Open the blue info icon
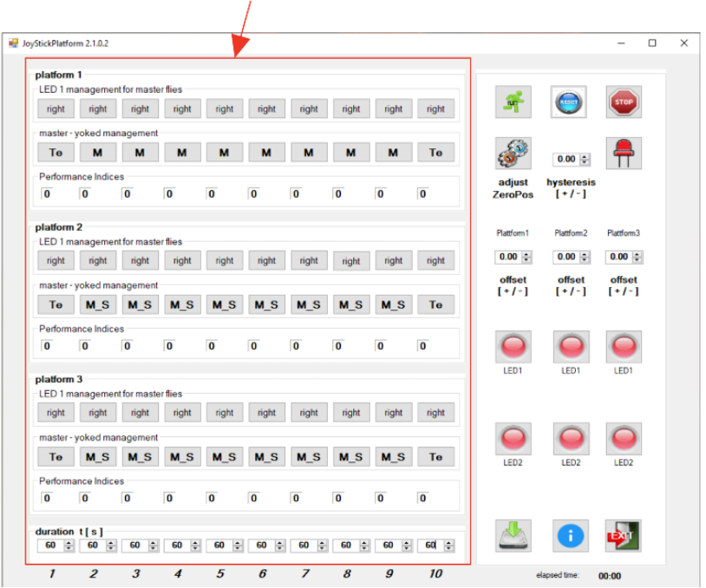The image size is (706, 588). [570, 535]
